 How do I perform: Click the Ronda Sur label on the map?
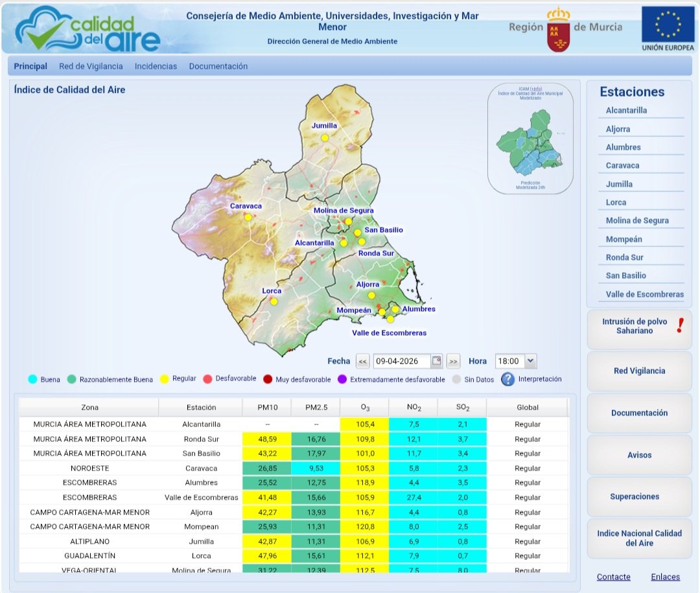[376, 253]
